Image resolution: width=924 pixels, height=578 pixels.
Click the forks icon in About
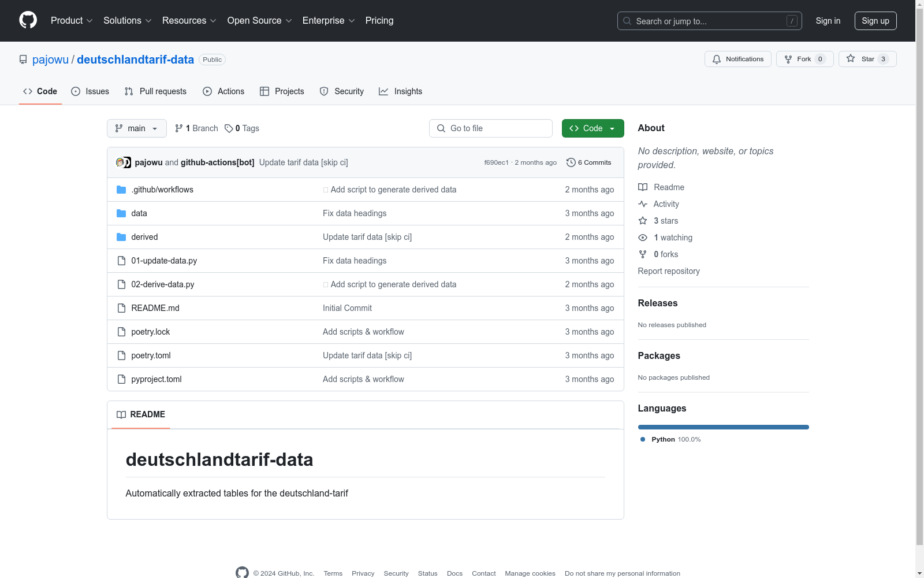pyautogui.click(x=643, y=254)
